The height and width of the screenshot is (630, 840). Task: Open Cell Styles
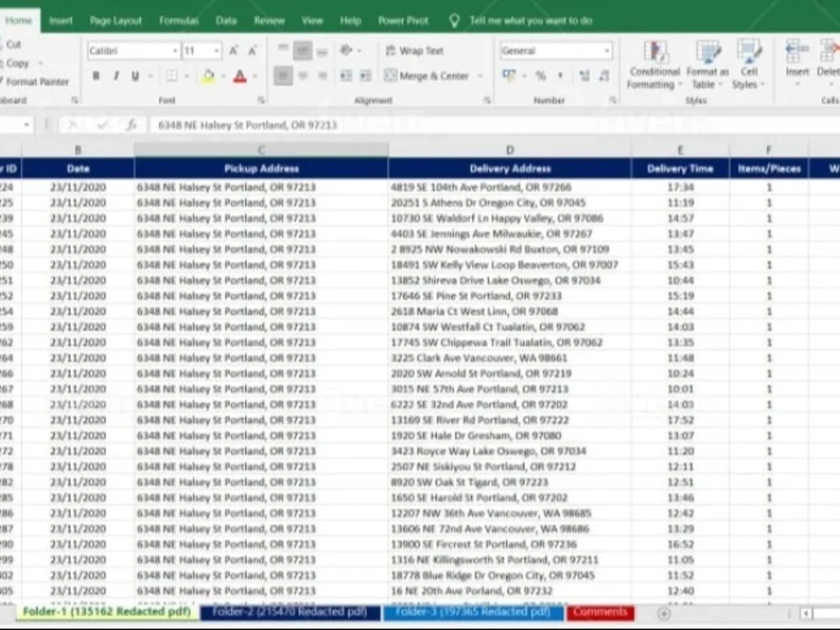(748, 65)
